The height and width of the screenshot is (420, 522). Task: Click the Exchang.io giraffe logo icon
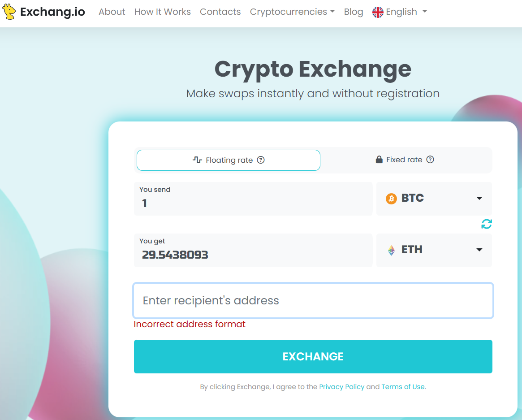(9, 12)
